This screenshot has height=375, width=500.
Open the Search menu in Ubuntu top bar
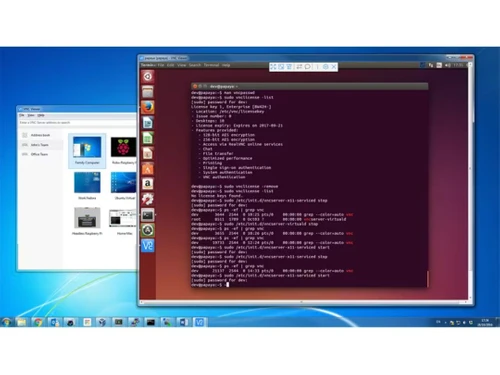[195, 65]
